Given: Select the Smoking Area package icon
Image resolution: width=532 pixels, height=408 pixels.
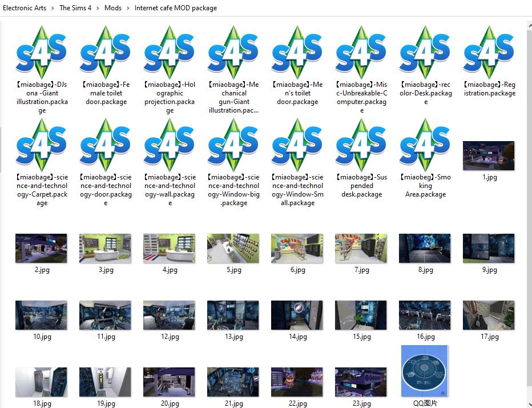Looking at the screenshot, I should click(425, 145).
